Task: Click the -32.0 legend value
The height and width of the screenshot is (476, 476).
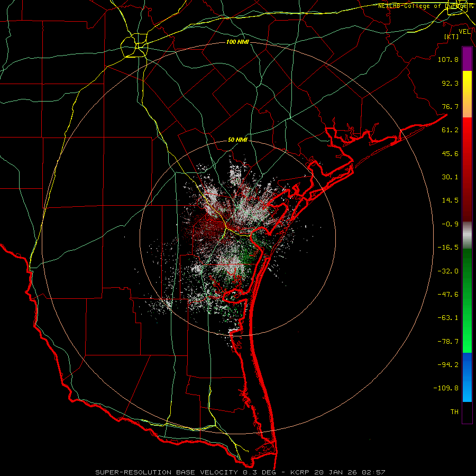Action: click(x=448, y=271)
